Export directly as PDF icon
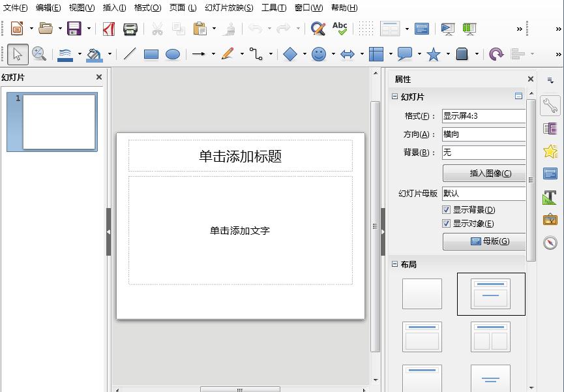The height and width of the screenshot is (392, 564). (109, 29)
